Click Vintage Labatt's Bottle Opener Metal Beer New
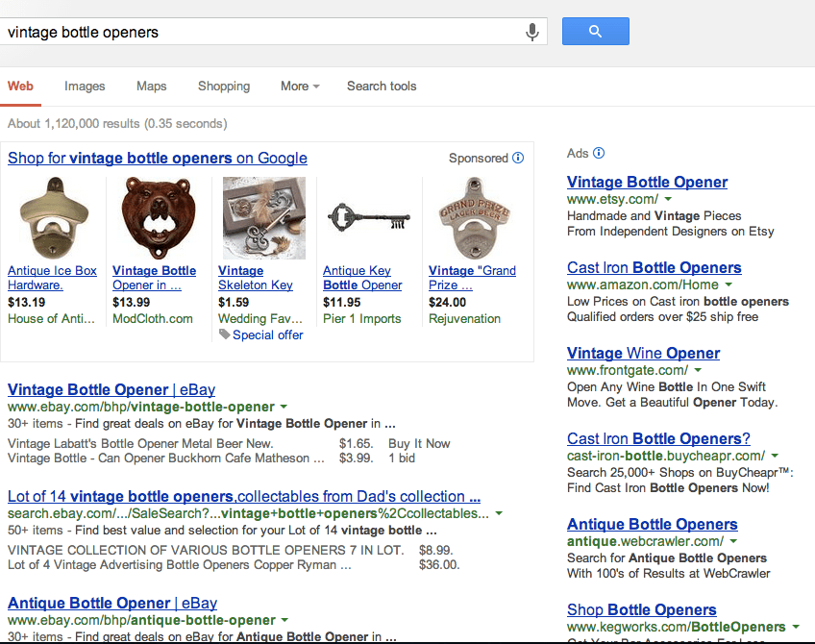 coord(140,443)
